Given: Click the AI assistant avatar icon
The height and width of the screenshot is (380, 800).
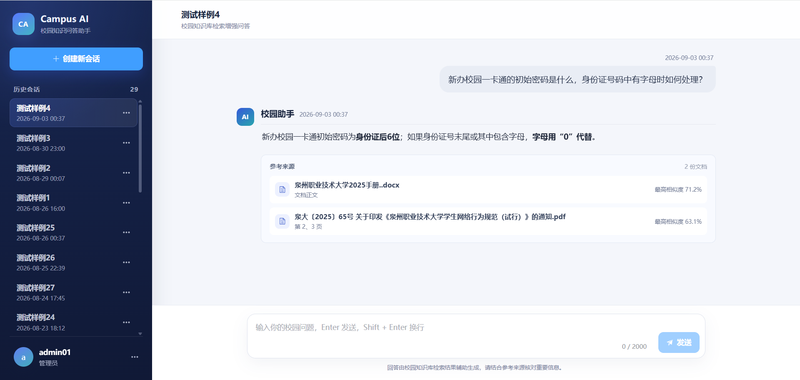Looking at the screenshot, I should [245, 117].
